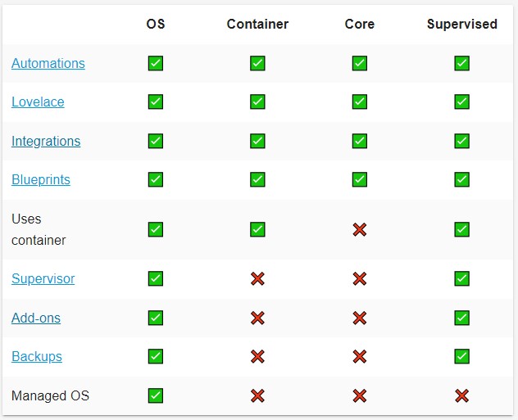Click green check for Lovelace under Core

coord(359,102)
